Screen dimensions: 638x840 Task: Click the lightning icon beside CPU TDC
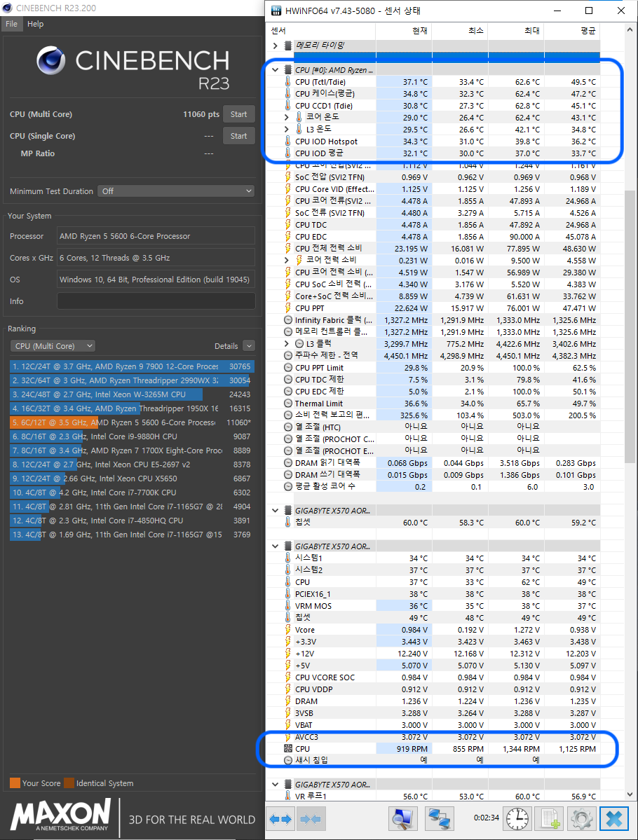click(x=288, y=225)
